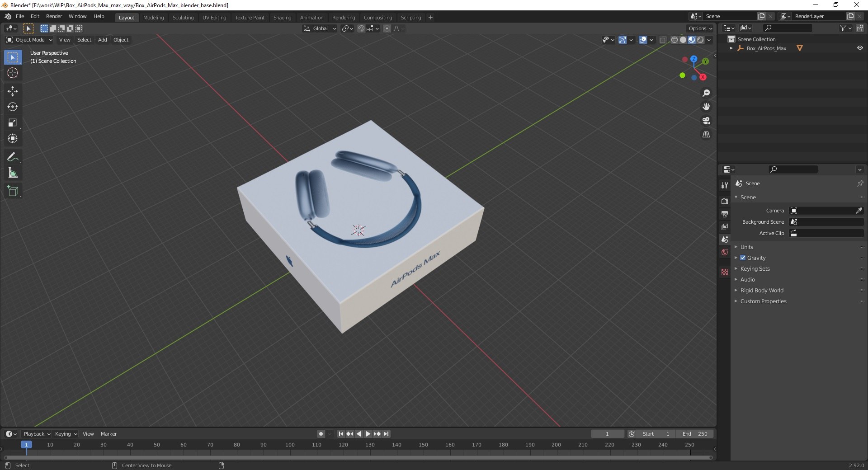Open Output properties tab (printer icon)
Viewport: 868px width, 470px height.
(725, 214)
